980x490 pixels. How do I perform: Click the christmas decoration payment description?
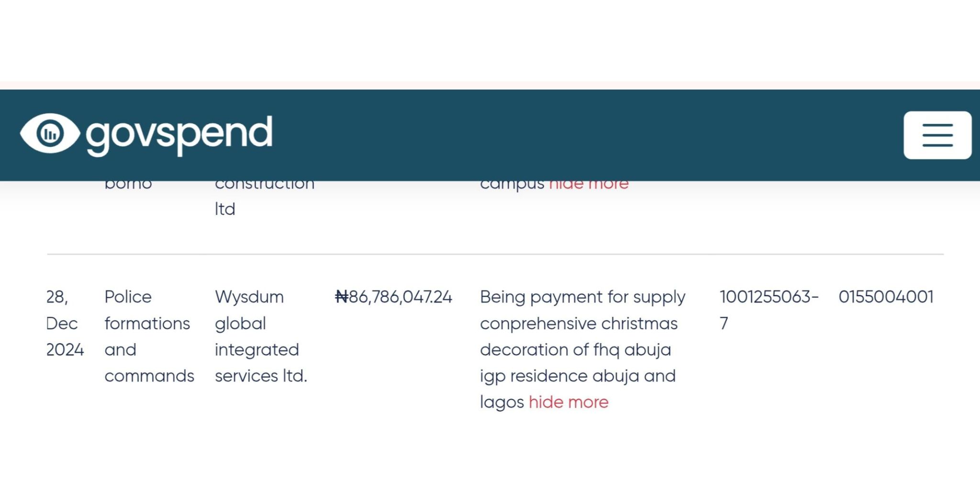[583, 349]
